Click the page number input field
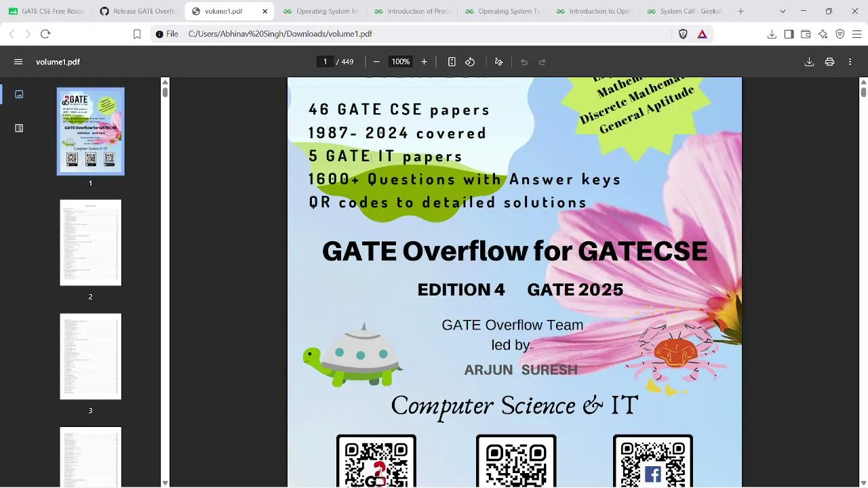This screenshot has width=868, height=488. tap(325, 62)
